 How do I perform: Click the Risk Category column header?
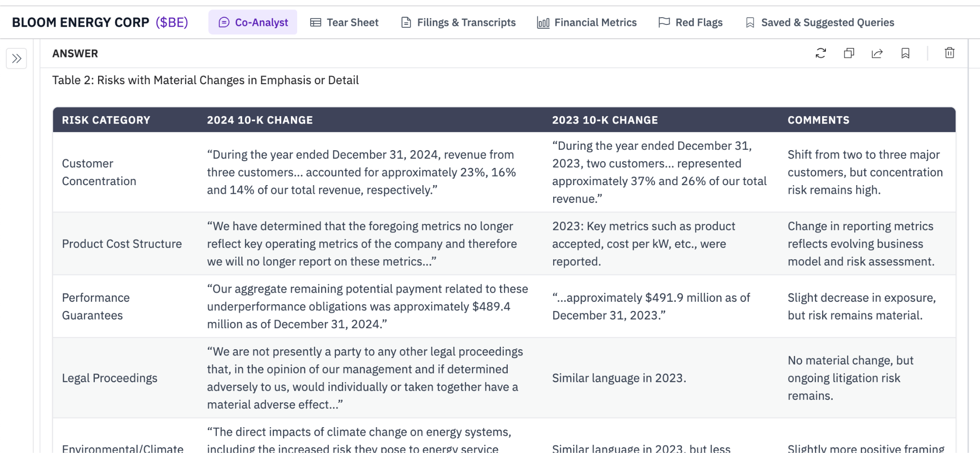click(106, 120)
